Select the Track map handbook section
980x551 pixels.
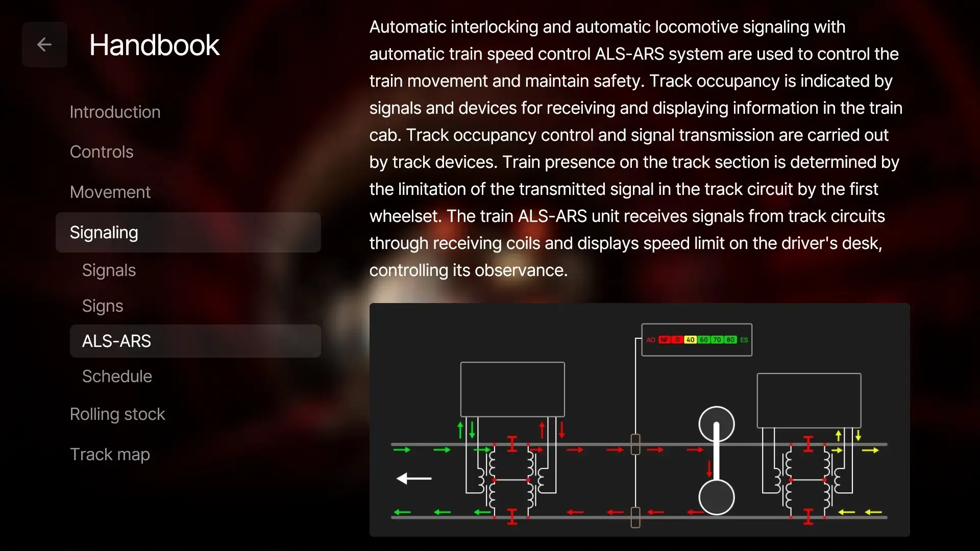[x=110, y=454]
